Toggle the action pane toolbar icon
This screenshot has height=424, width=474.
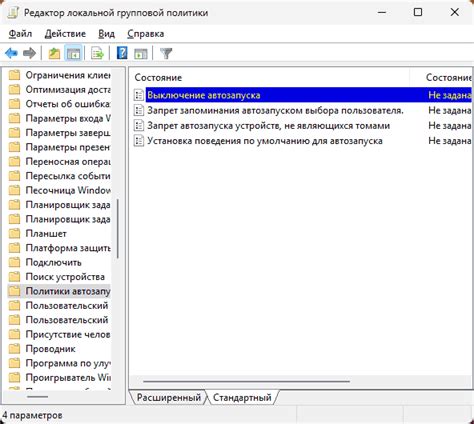(141, 53)
